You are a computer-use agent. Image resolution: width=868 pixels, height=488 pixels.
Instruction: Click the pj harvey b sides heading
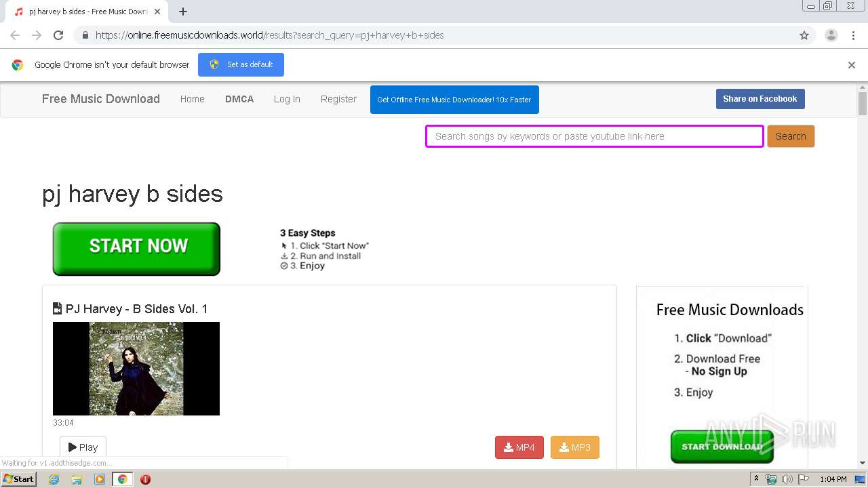(x=132, y=194)
